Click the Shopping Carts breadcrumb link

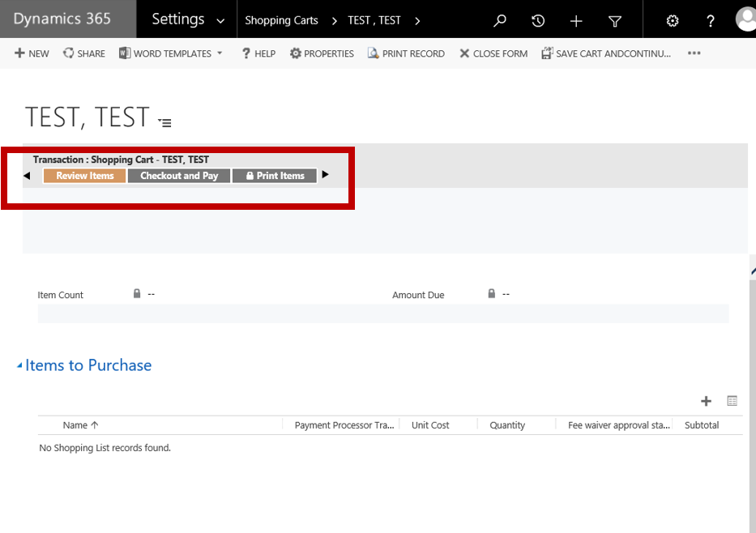tap(281, 20)
